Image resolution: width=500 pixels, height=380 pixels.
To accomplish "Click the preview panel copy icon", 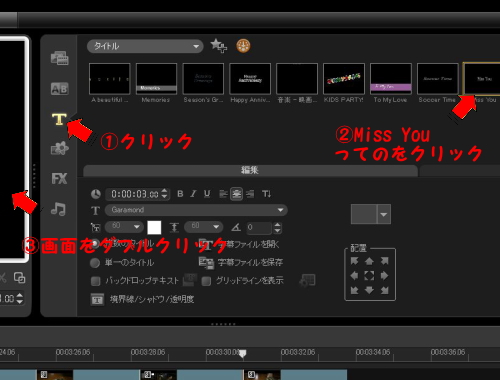I will click(19, 277).
